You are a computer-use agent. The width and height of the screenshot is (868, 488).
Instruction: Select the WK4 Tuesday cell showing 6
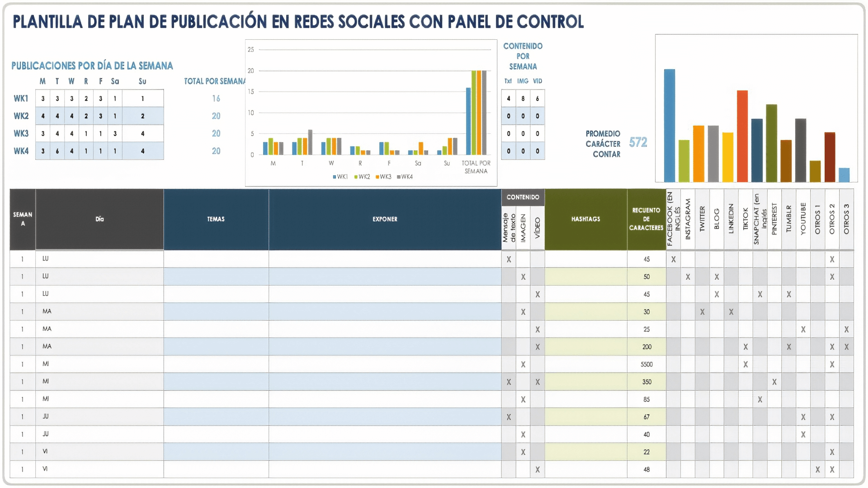tap(57, 151)
